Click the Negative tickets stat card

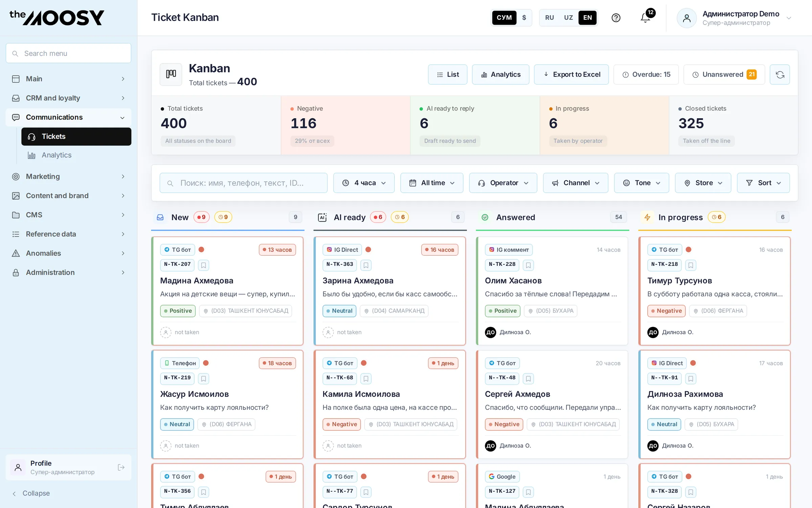(345, 125)
